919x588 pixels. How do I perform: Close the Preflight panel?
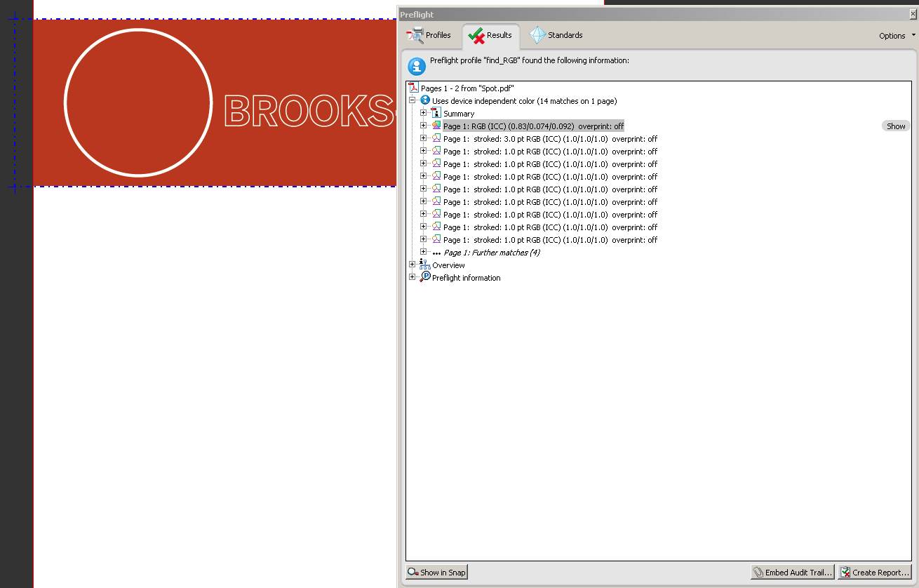913,14
